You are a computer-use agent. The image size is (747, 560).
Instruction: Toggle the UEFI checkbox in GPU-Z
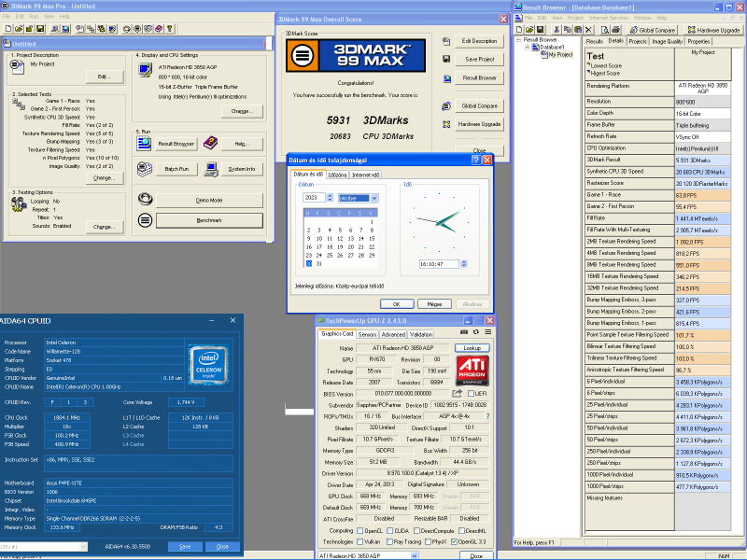pos(471,394)
